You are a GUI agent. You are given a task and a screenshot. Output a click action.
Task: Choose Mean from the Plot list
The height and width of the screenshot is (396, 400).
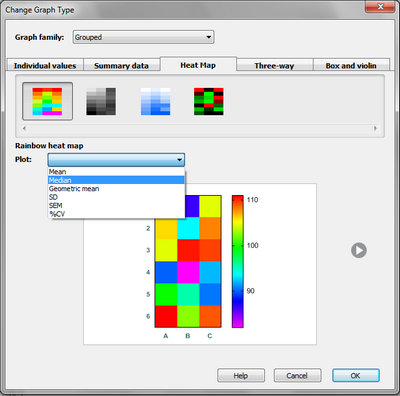pyautogui.click(x=116, y=172)
